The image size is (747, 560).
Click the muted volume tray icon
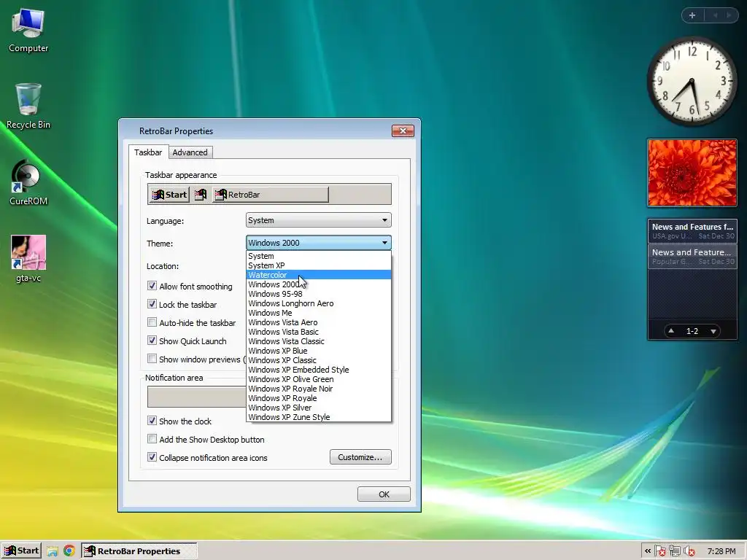coord(689,551)
